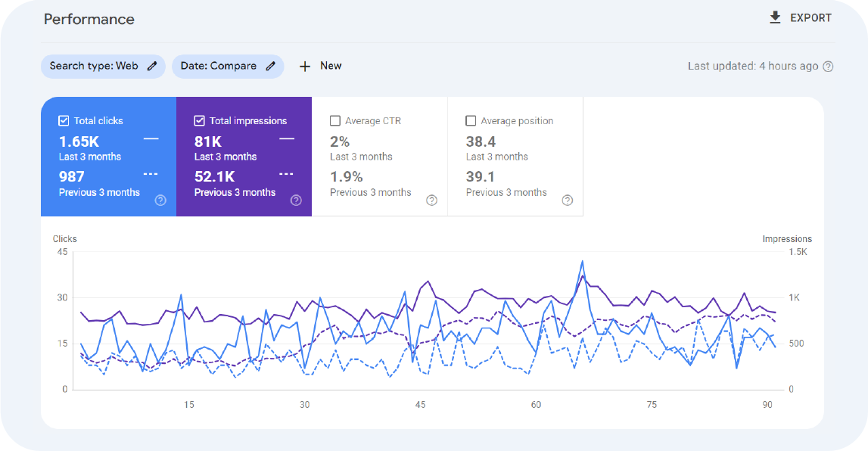868x451 pixels.
Task: Enable the Average position checkbox
Action: pos(471,120)
